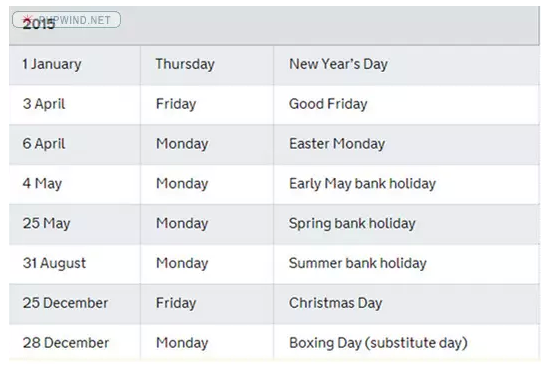Click Summer bank holiday entry
Image resolution: width=546 pixels, height=373 pixels.
[358, 263]
